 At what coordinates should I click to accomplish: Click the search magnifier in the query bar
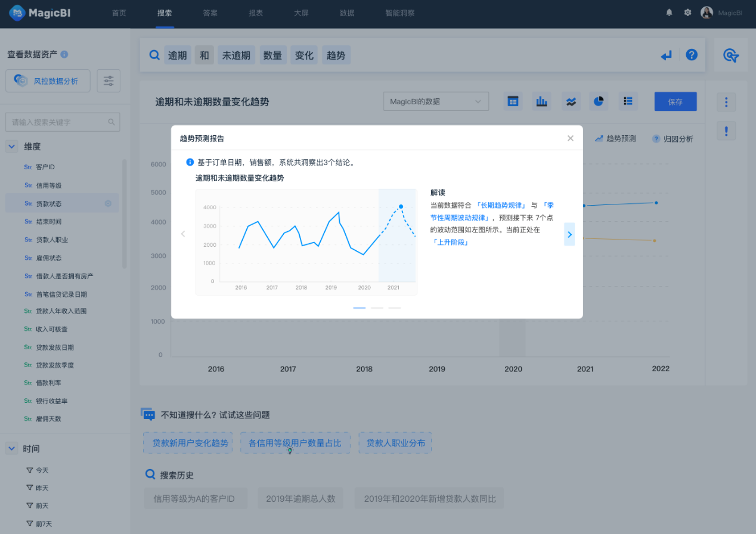click(154, 55)
